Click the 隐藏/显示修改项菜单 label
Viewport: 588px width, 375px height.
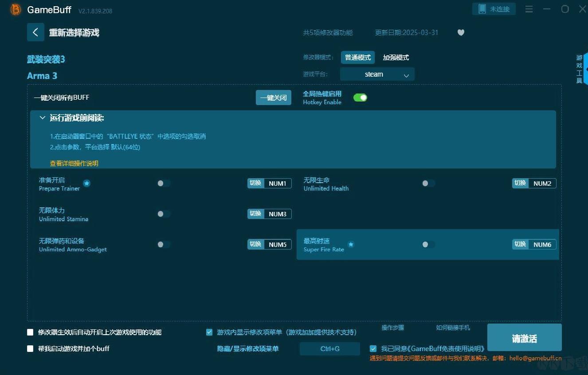click(x=248, y=349)
